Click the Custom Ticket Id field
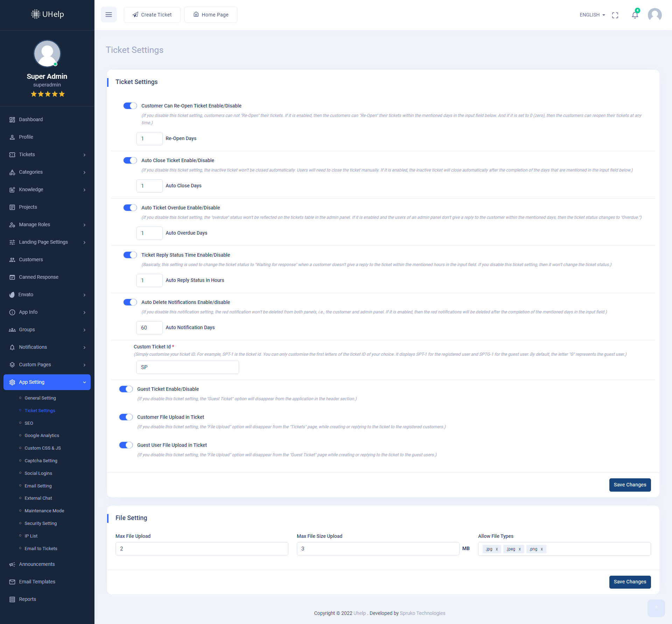The height and width of the screenshot is (624, 672). click(x=188, y=367)
